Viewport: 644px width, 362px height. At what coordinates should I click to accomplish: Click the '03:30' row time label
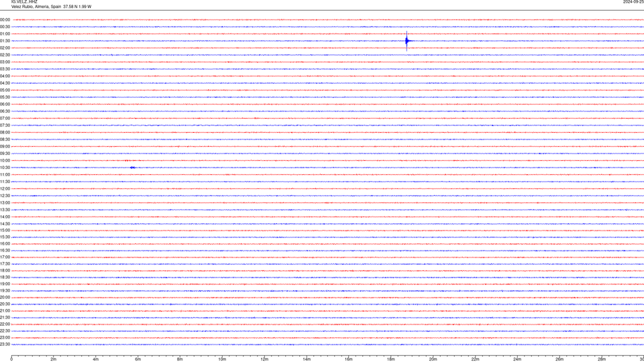pyautogui.click(x=5, y=69)
